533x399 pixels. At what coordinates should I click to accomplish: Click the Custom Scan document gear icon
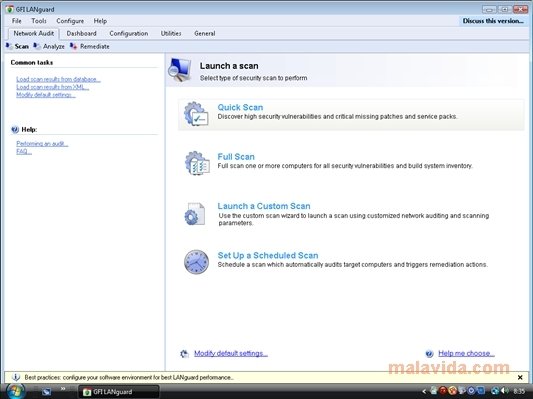195,214
